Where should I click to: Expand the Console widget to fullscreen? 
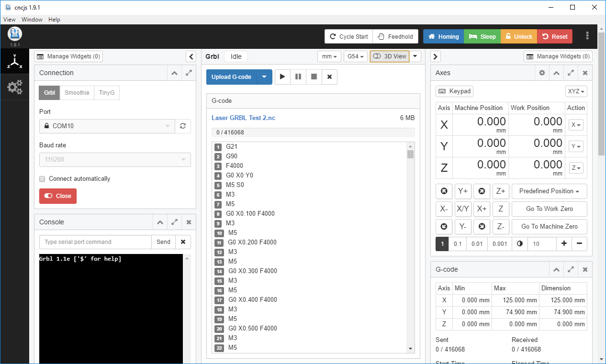(x=175, y=222)
